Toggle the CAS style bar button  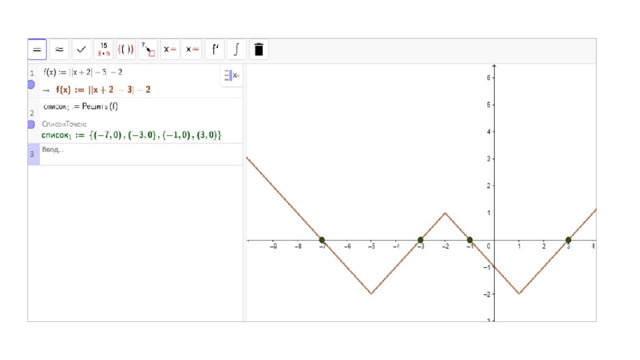click(231, 76)
